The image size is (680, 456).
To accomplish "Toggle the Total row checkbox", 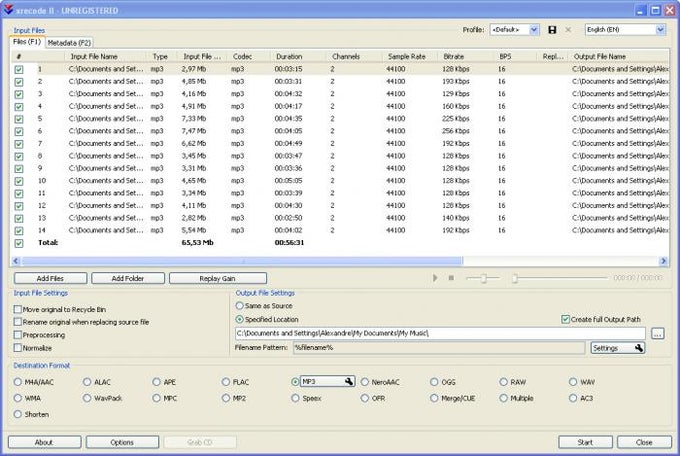I will pos(19,243).
